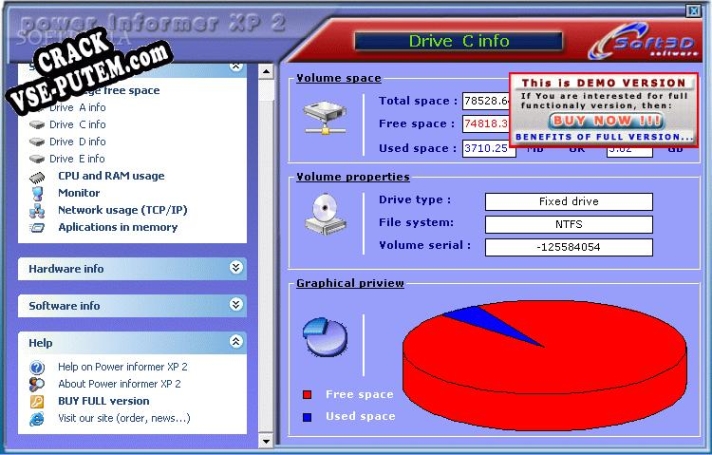Click the CPU chip icon
Viewport: 712px width, 455px height.
[x=37, y=177]
